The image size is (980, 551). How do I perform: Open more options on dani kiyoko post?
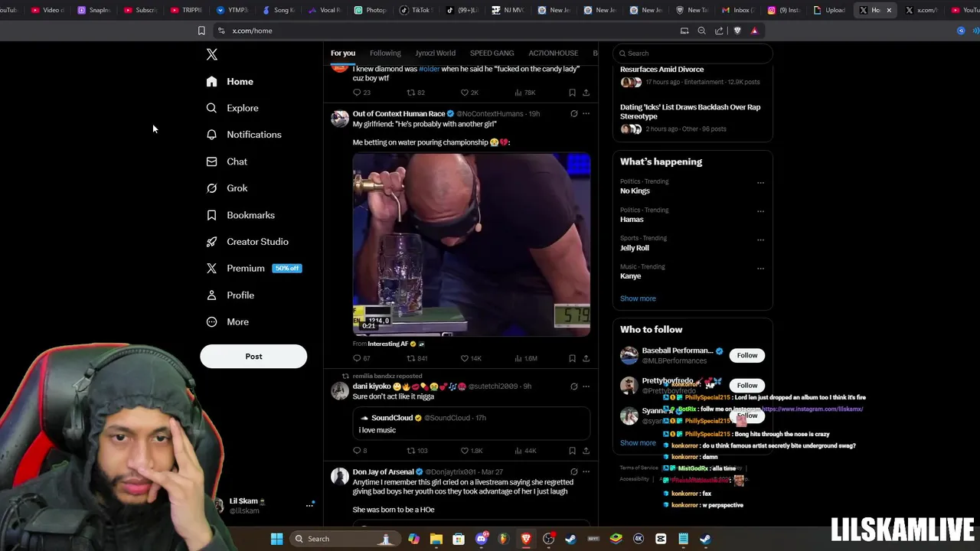(x=586, y=386)
